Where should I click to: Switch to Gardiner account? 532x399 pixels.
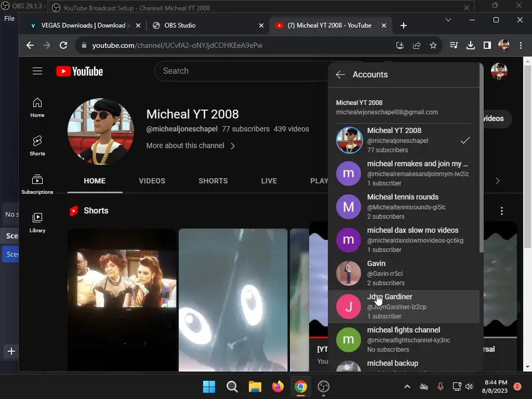click(x=404, y=307)
